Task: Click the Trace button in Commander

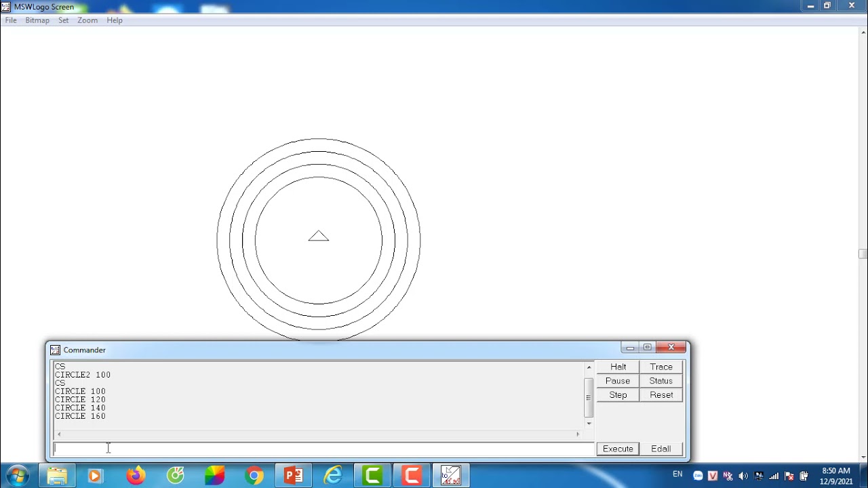Action: click(661, 367)
